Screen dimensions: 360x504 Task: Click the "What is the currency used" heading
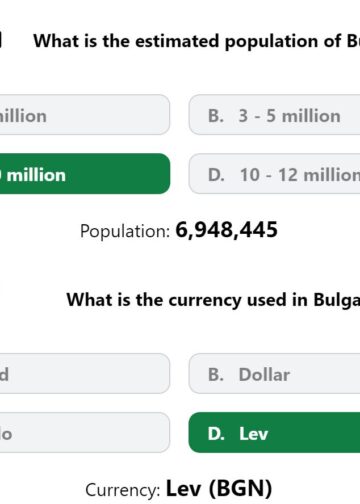coord(213,300)
